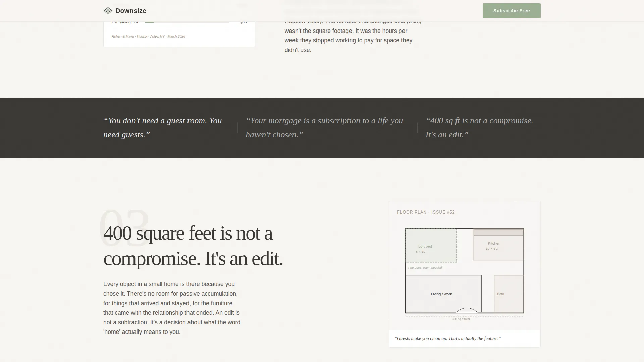The image size is (644, 362).
Task: Click the Subscribe Free button
Action: pos(512,11)
